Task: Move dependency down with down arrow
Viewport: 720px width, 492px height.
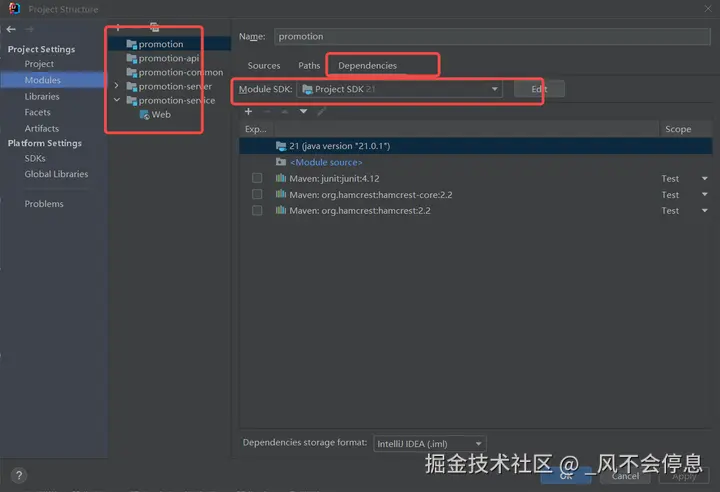Action: [303, 112]
